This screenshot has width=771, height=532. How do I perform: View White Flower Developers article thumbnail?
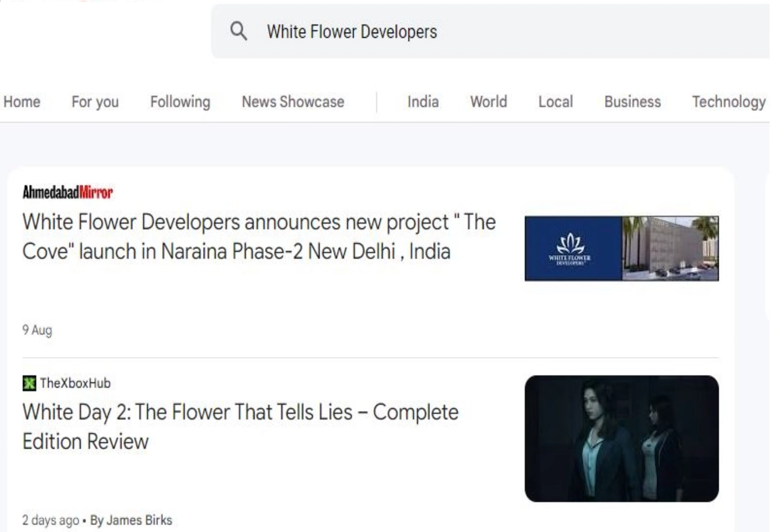click(622, 249)
